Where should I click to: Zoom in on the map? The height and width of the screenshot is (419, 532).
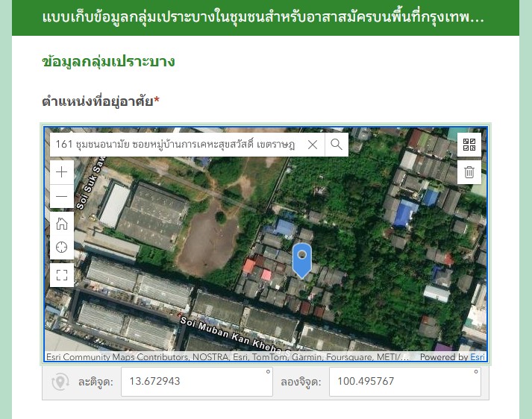click(62, 172)
